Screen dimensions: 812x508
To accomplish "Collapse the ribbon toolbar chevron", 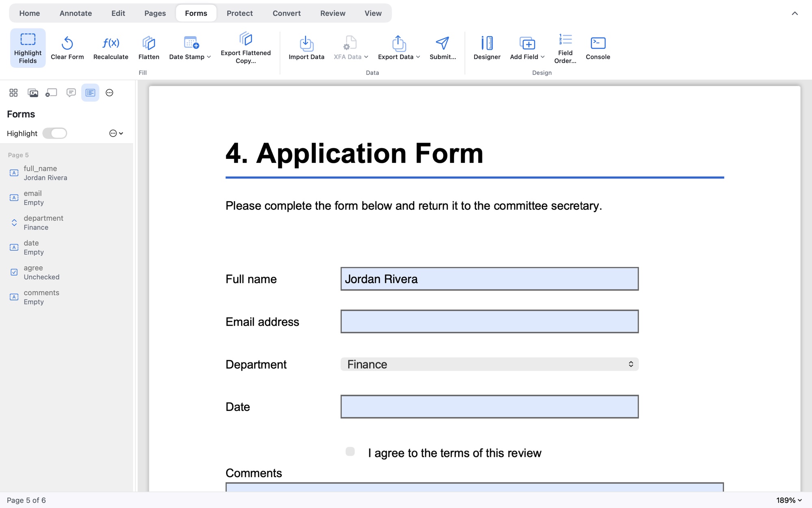I will (x=795, y=13).
